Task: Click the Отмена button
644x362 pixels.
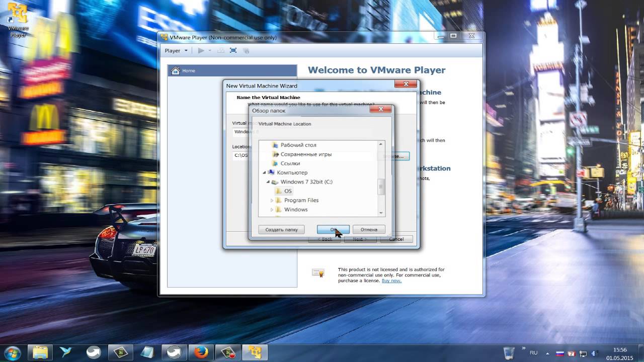Action: click(x=369, y=229)
